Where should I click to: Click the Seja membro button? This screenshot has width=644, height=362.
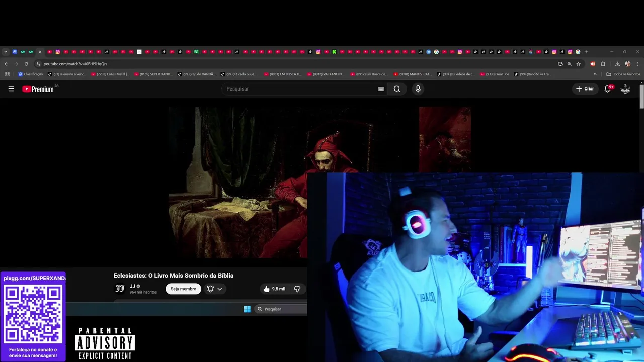coord(183,289)
